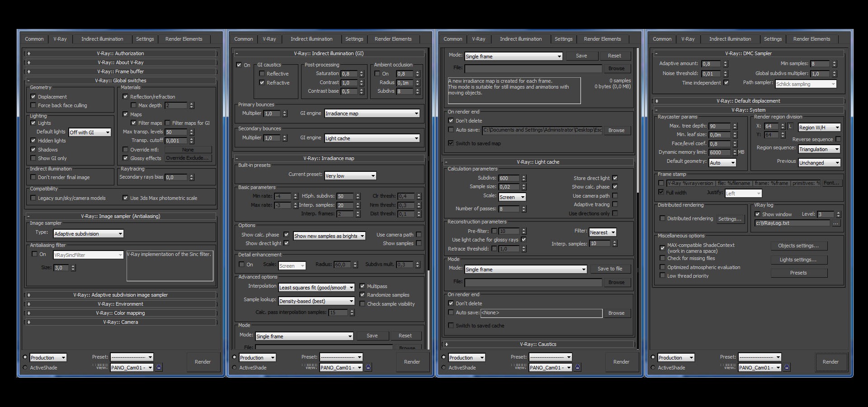Open the Light cache Filter Nearest dropdown

click(x=603, y=232)
